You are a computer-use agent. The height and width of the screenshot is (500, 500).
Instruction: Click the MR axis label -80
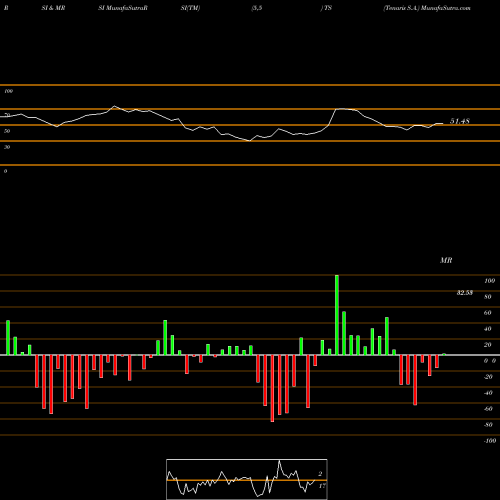pos(488,425)
